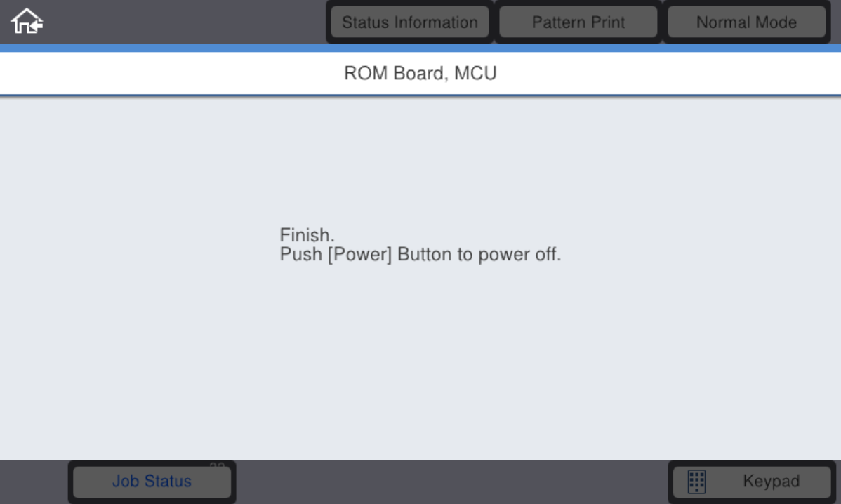The width and height of the screenshot is (841, 504).
Task: Go back to the Home screen icon
Action: click(x=27, y=22)
